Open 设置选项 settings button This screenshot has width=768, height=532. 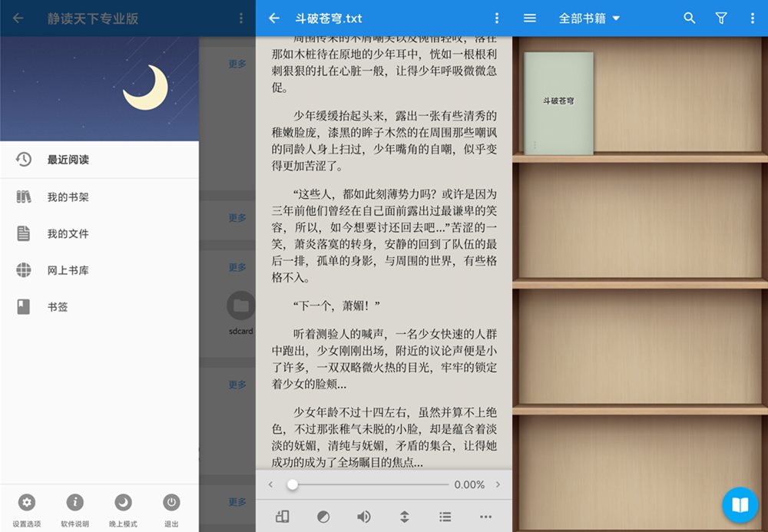27,508
